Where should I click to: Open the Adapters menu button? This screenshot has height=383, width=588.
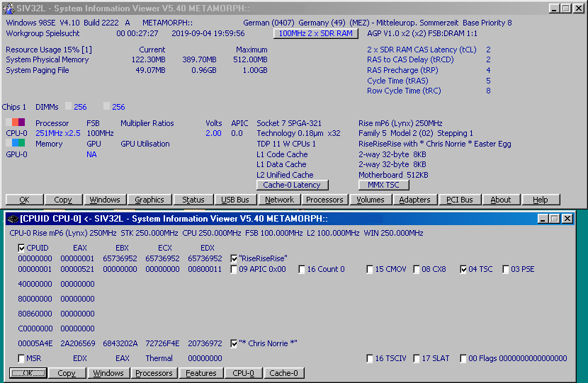tap(414, 200)
